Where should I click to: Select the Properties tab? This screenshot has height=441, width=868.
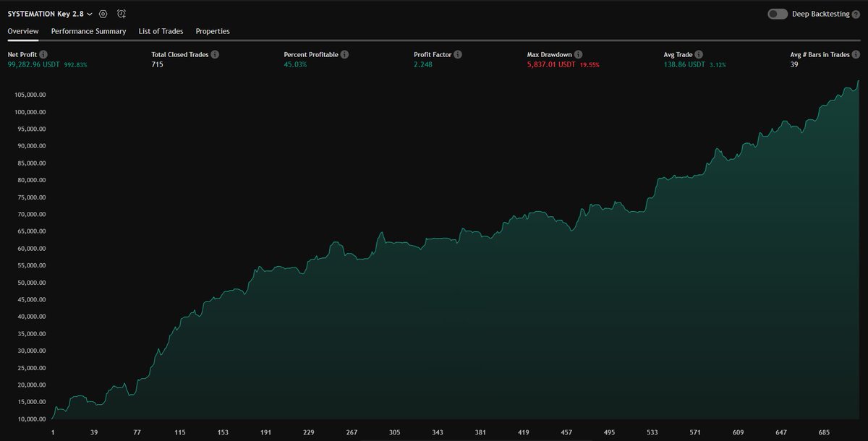pyautogui.click(x=213, y=31)
